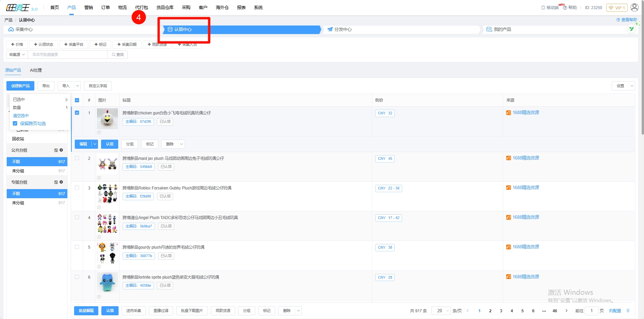Open the user avatar account menu
644x319 pixels.
pos(634,7)
